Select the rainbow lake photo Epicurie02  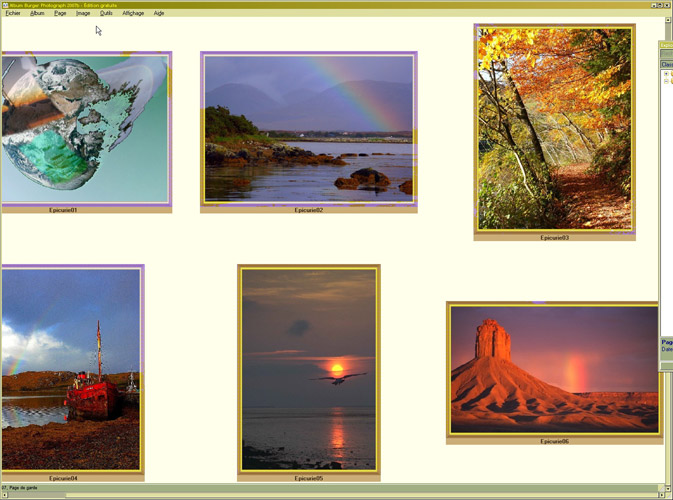[x=308, y=129]
